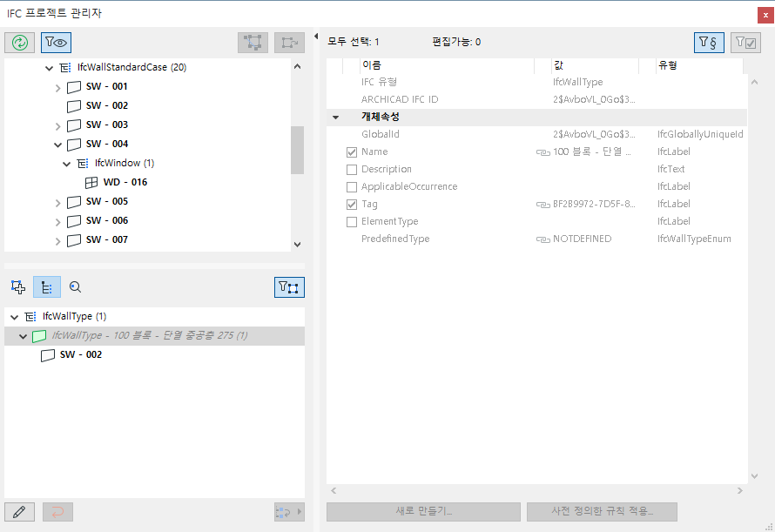This screenshot has height=532, width=775.
Task: Toggle the filter-by-selection button in the lower panel
Action: point(289,287)
